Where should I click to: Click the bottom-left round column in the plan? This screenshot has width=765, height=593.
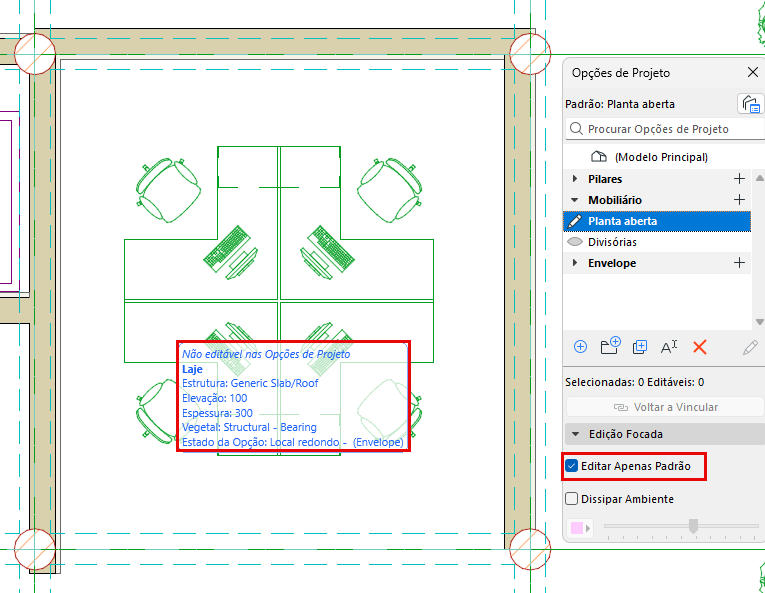tap(35, 549)
